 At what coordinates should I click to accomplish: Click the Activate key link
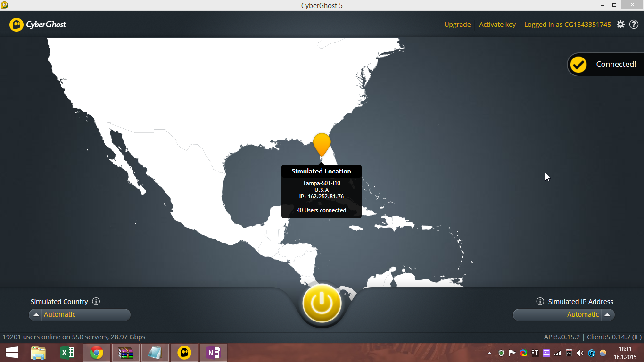[497, 25]
